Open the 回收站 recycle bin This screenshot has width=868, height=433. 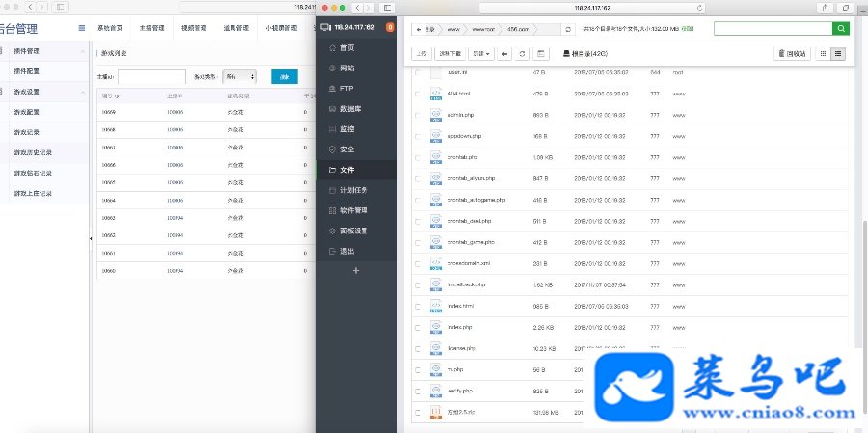coord(792,54)
